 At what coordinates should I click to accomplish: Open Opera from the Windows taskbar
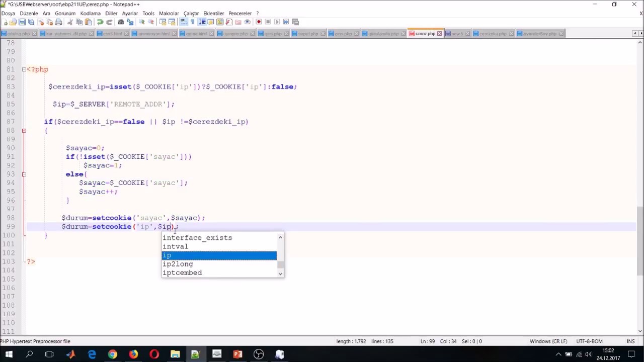pos(154,354)
